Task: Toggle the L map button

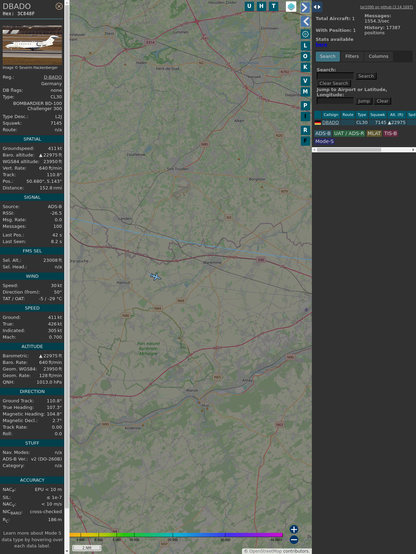Action: point(305,46)
